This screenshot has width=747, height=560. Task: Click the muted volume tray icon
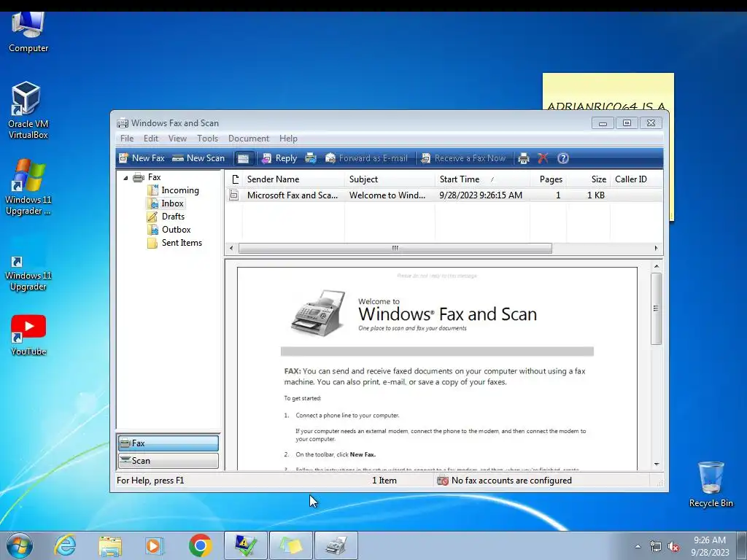(x=673, y=547)
